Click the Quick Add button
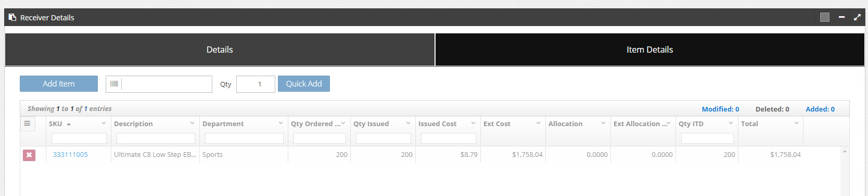The width and height of the screenshot is (868, 196). click(x=304, y=84)
